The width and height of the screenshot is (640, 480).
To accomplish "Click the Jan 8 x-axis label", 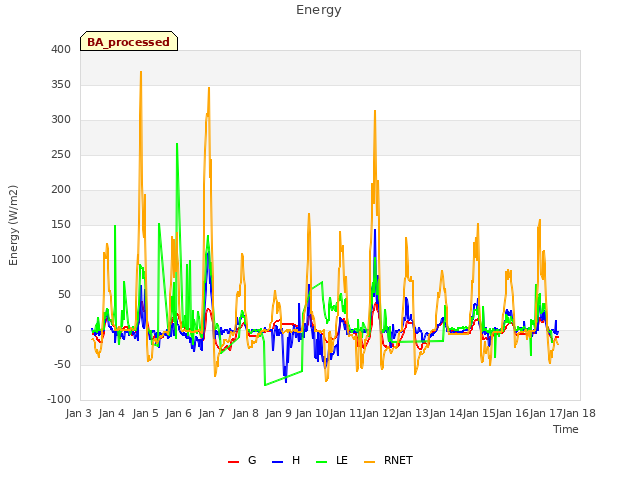I will point(245,413).
